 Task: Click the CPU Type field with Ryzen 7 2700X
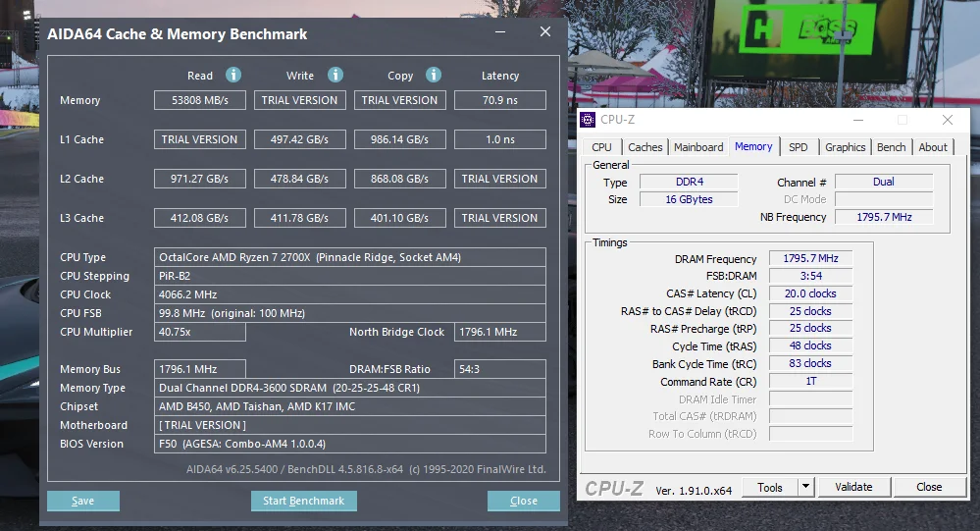pyautogui.click(x=350, y=257)
